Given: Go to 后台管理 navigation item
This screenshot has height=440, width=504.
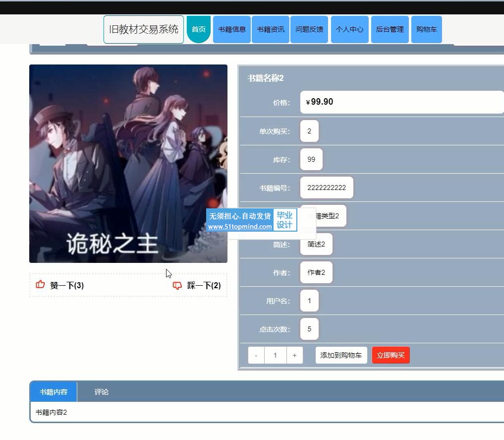Looking at the screenshot, I should (390, 29).
